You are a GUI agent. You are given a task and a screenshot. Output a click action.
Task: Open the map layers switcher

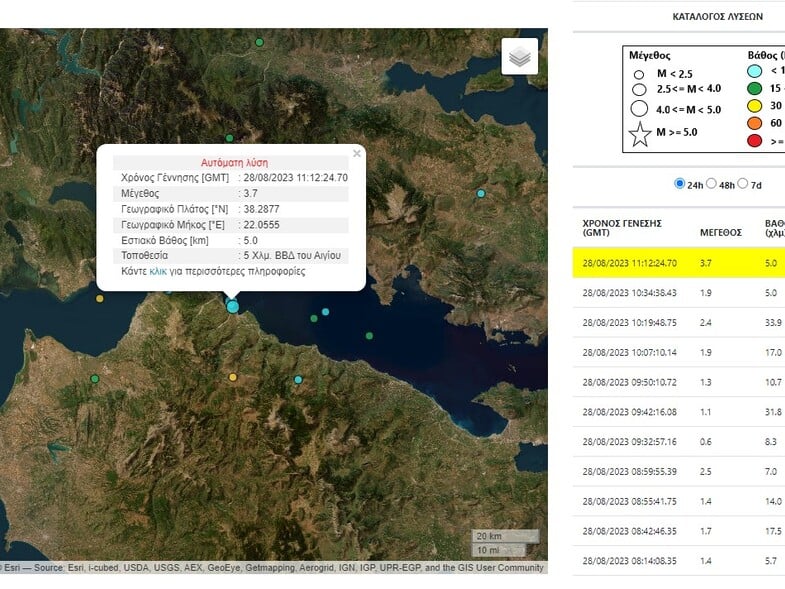[x=519, y=57]
